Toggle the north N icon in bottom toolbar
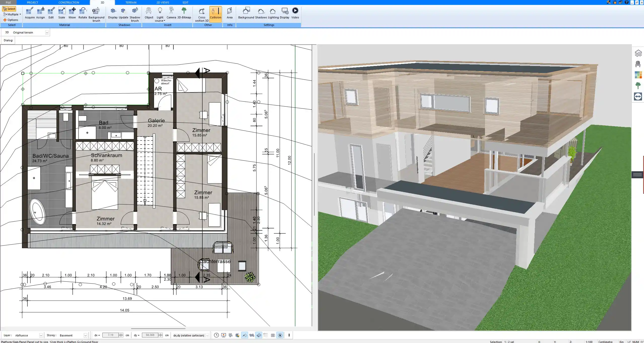Screen dimensions: 644x343 tap(280, 335)
